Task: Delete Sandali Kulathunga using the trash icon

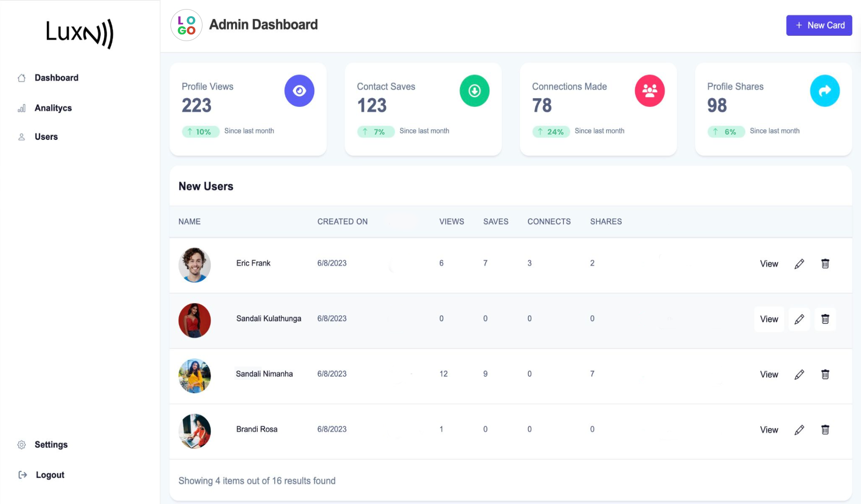Action: pos(825,319)
